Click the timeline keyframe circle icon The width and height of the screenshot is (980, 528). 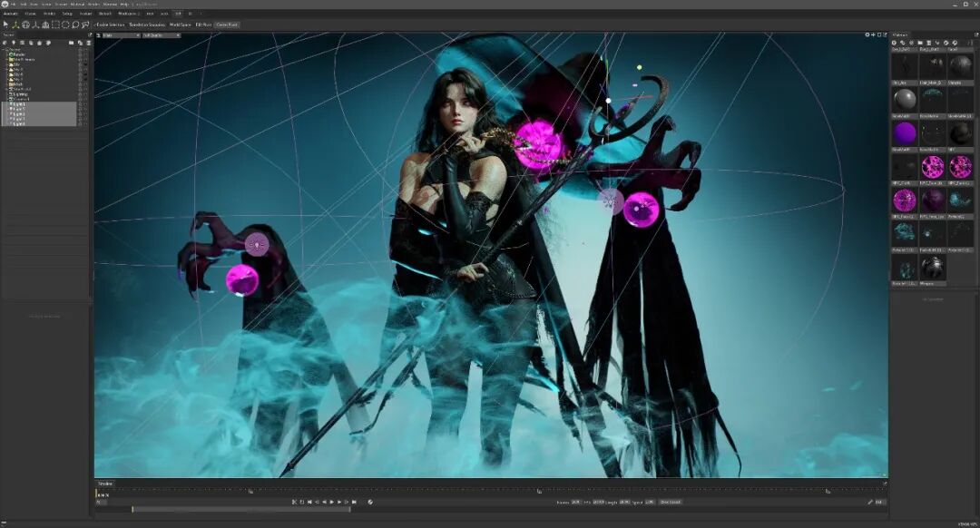click(x=370, y=502)
